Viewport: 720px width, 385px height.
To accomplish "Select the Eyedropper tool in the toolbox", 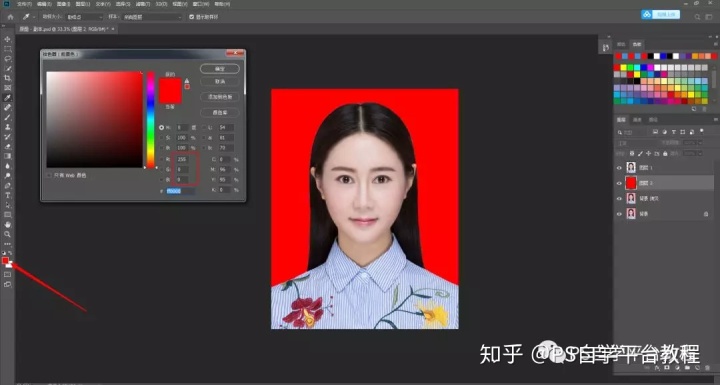I will click(7, 97).
